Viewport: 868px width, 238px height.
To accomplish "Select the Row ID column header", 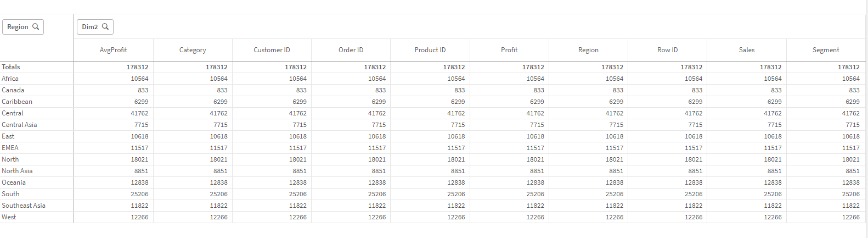I will point(667,50).
